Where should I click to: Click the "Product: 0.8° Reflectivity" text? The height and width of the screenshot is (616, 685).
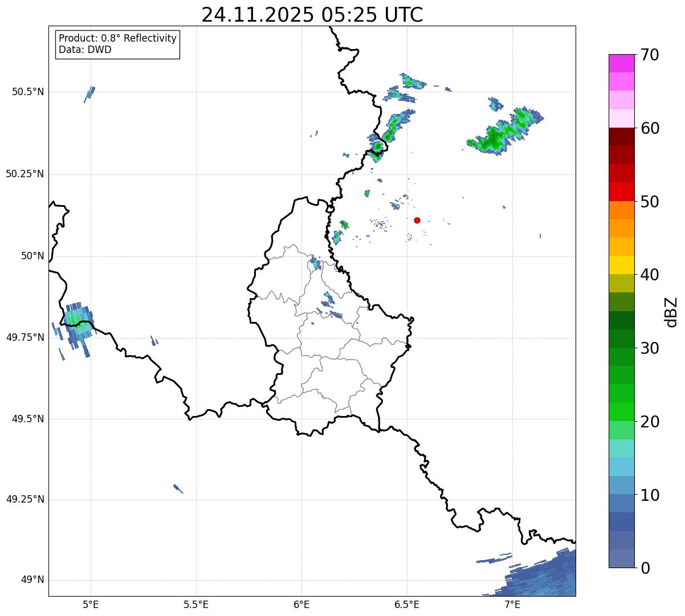click(118, 38)
